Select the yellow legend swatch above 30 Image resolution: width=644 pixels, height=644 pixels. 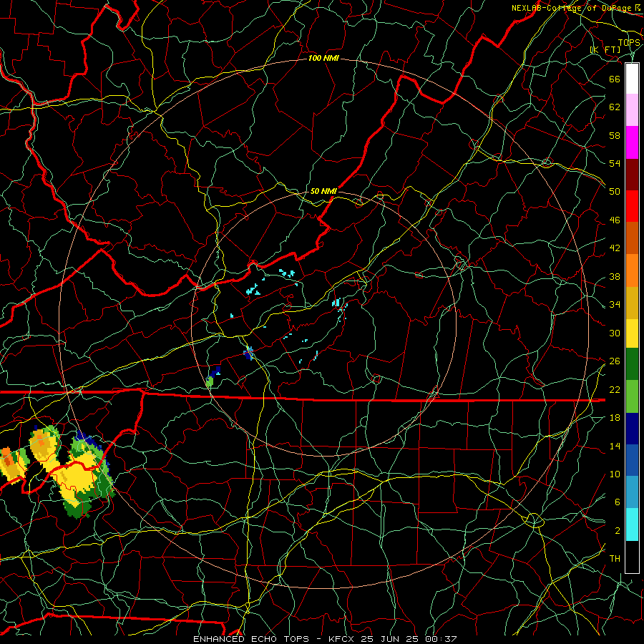pyautogui.click(x=632, y=333)
